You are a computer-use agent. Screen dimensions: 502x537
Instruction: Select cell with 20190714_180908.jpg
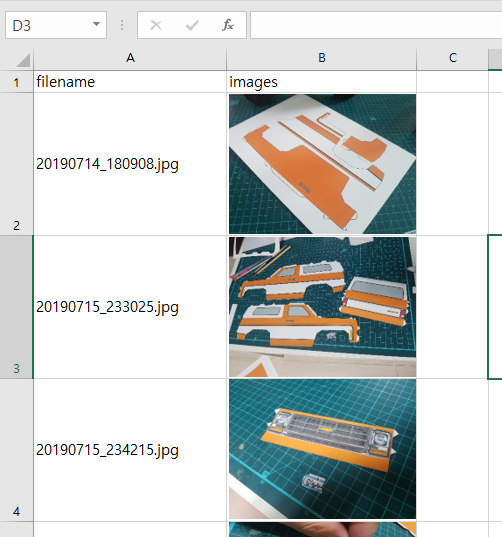[130, 164]
